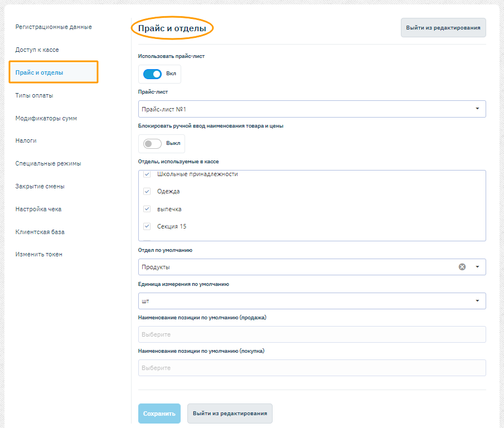The height and width of the screenshot is (428, 504).
Task: Toggle the Секция 15 checkbox
Action: [x=147, y=226]
